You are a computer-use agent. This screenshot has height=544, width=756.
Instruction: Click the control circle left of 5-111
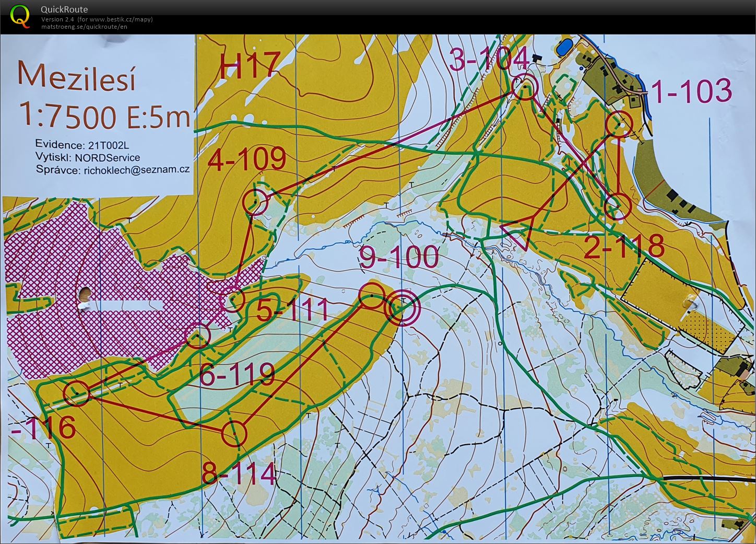232,300
